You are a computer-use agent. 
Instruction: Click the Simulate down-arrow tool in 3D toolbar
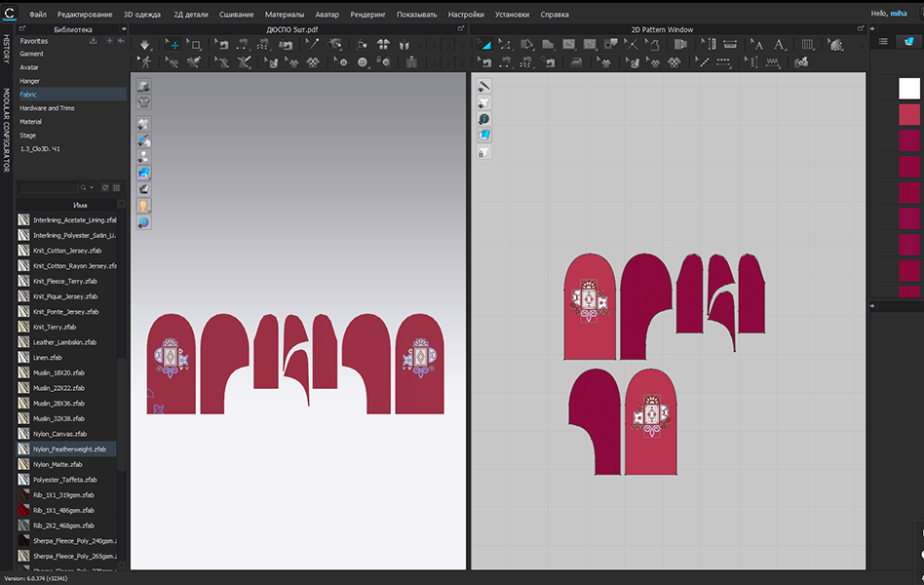144,45
